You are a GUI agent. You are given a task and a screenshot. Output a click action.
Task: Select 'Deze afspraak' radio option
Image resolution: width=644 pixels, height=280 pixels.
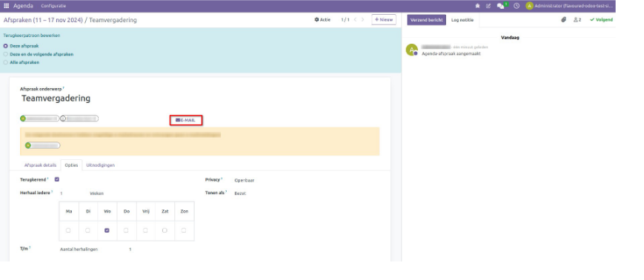[x=6, y=46]
